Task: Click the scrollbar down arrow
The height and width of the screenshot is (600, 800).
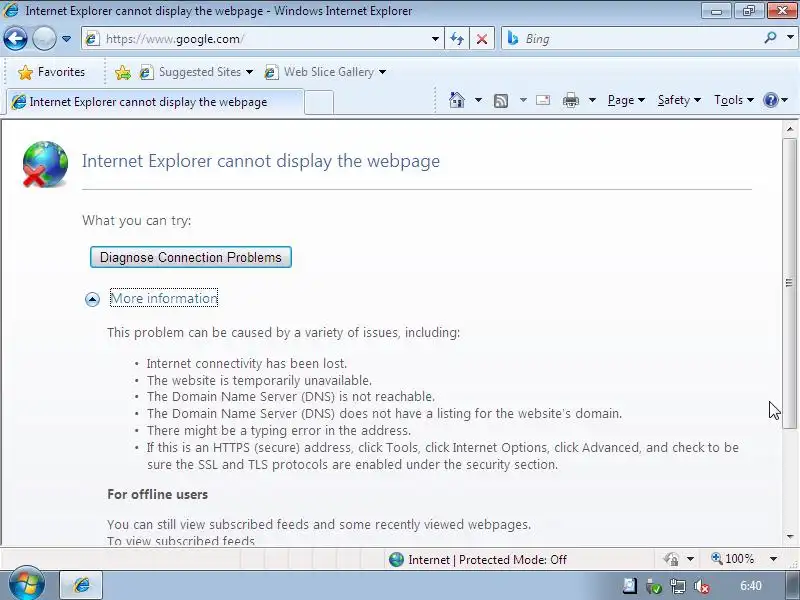Action: click(x=790, y=537)
